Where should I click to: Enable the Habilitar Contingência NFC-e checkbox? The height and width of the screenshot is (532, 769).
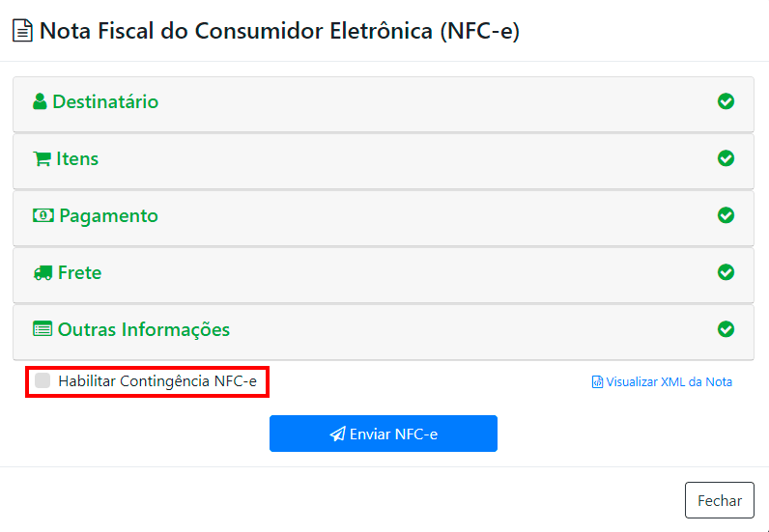tap(43, 381)
